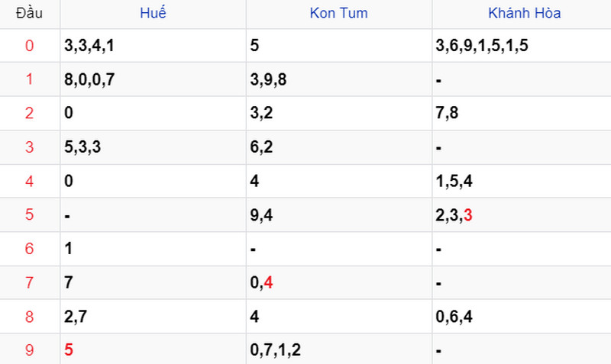Select red head number 9 row label
Image resolution: width=611 pixels, height=364 pixels.
(29, 350)
